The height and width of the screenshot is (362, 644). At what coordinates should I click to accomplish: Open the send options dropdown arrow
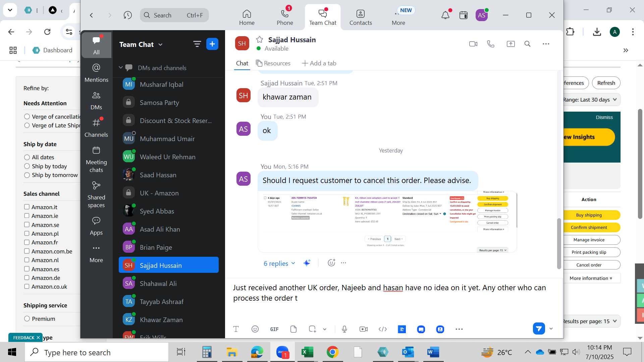coord(551,329)
